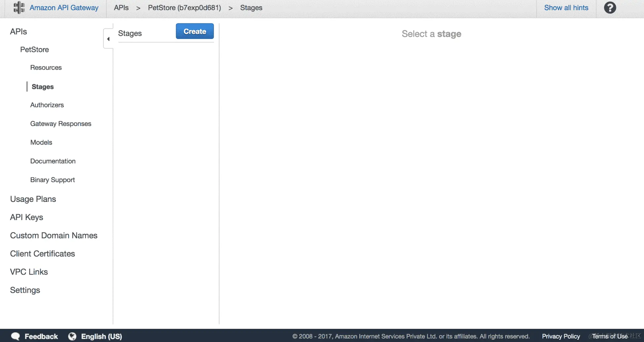
Task: Go to VPC Links
Action: coord(29,272)
